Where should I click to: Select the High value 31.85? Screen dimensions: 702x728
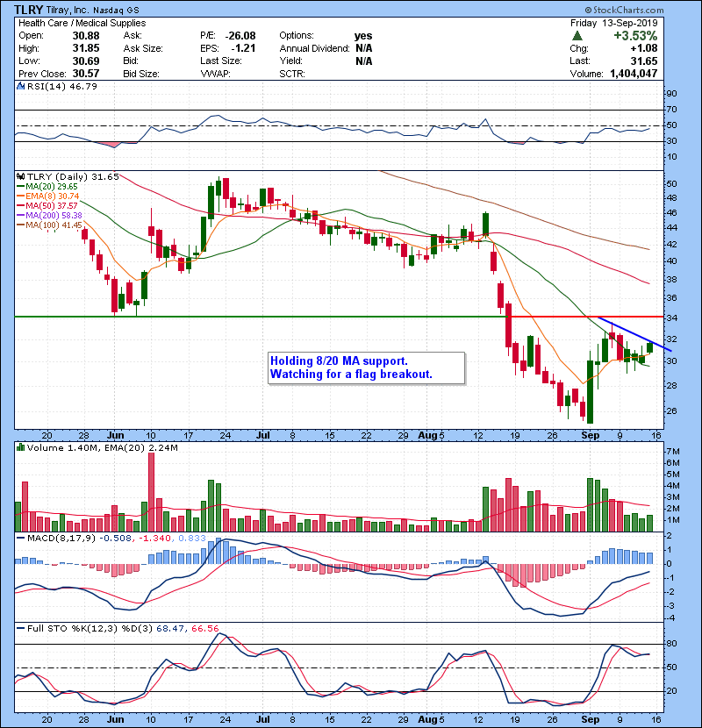coord(86,48)
